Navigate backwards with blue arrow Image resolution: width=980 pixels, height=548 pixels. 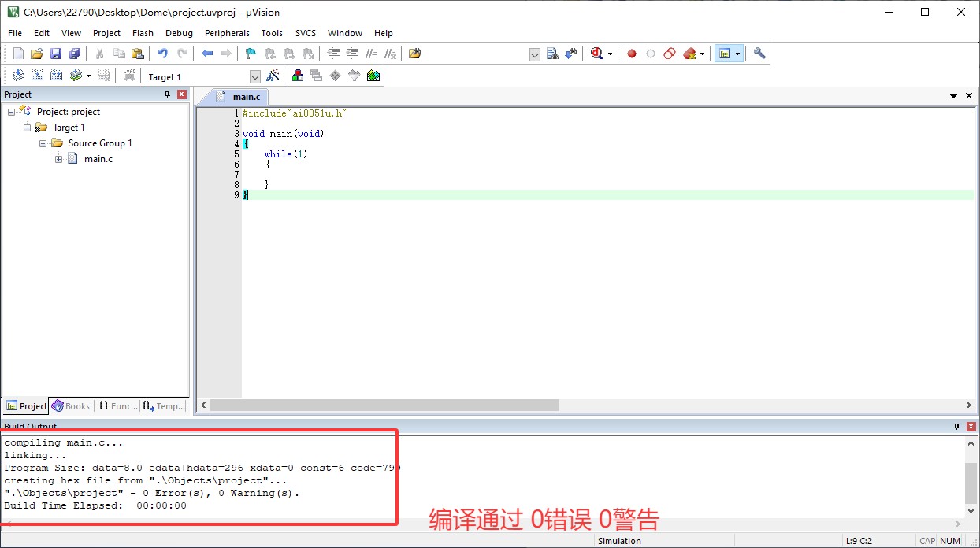(207, 54)
